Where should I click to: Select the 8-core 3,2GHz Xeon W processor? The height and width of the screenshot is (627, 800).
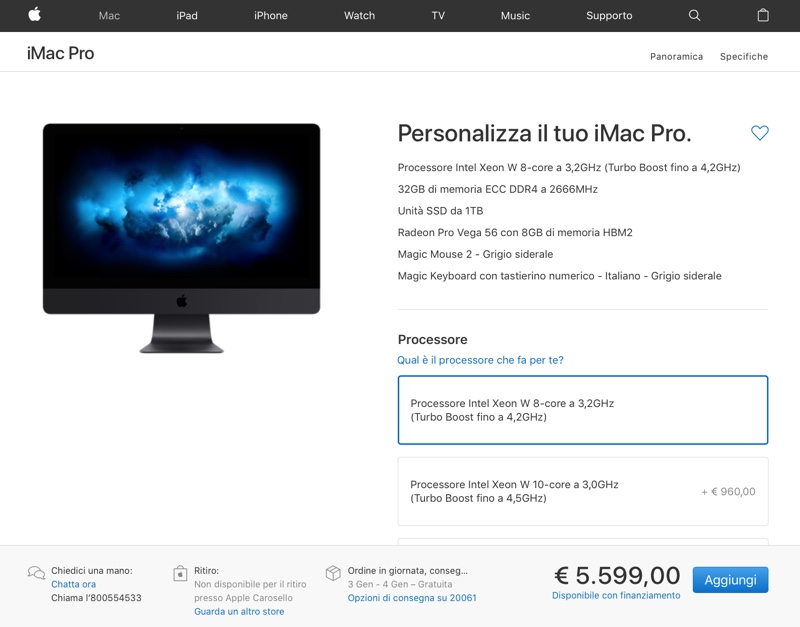click(583, 410)
